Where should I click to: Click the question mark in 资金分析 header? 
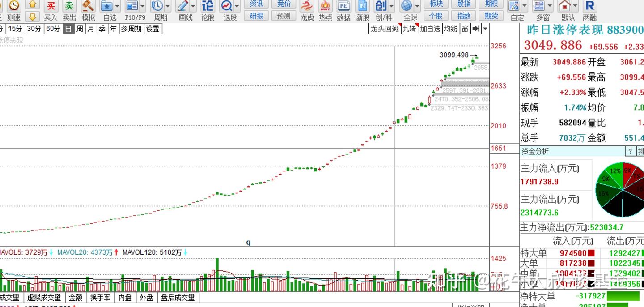[630, 151]
